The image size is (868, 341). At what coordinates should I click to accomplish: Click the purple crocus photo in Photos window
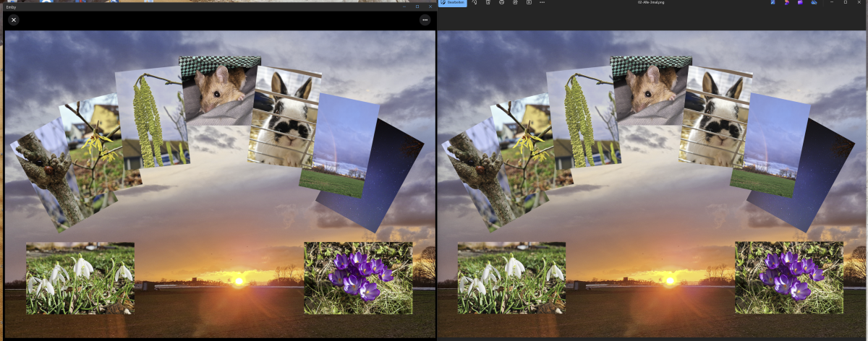point(788,277)
